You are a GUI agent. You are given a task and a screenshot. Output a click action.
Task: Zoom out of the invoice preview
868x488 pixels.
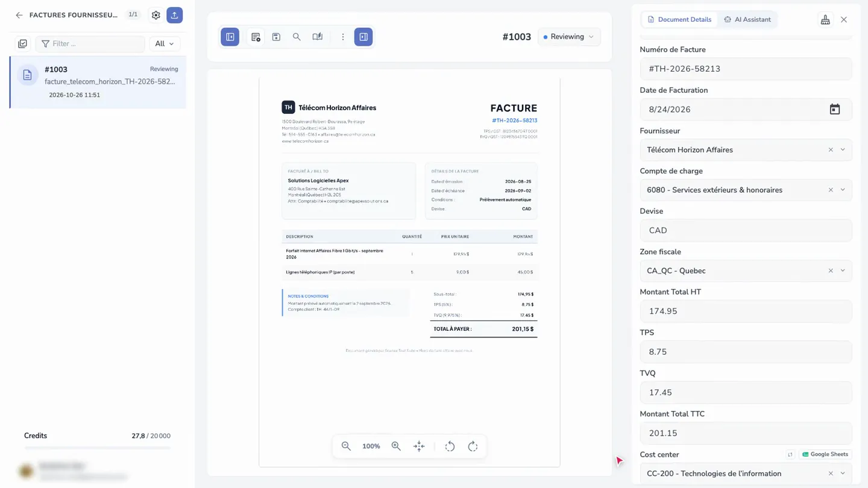point(346,446)
